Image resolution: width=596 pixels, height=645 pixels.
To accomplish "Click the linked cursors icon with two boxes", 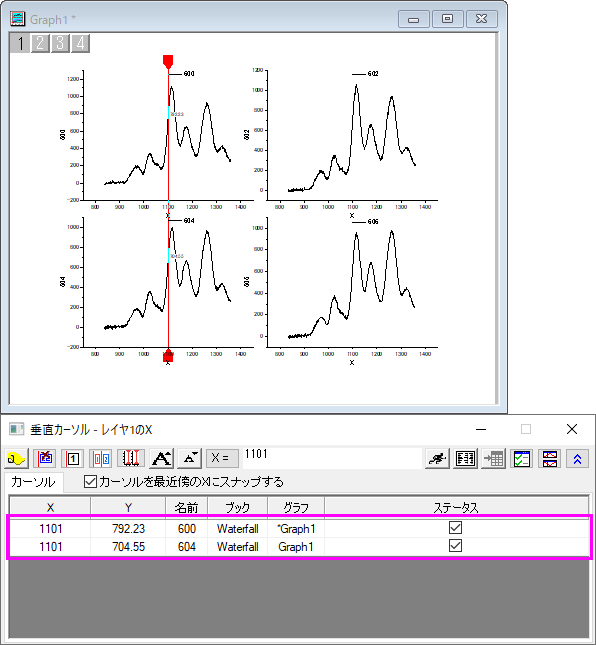I will pyautogui.click(x=101, y=458).
